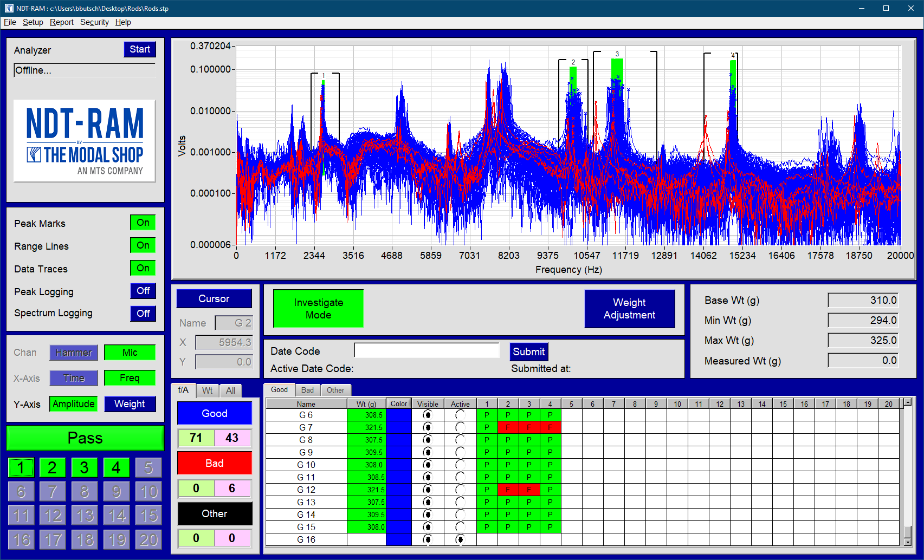The width and height of the screenshot is (924, 560).
Task: Set X-Axis to Freq
Action: pos(130,378)
